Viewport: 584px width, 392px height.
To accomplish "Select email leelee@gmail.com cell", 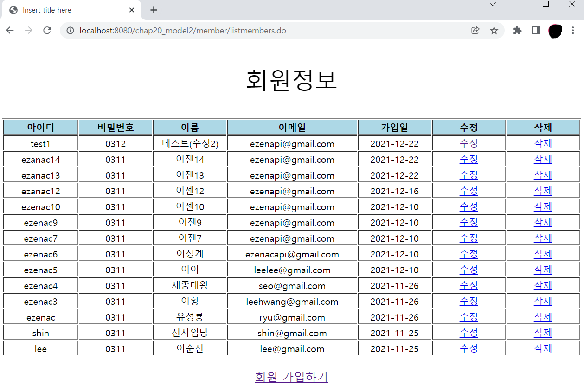I will point(292,270).
